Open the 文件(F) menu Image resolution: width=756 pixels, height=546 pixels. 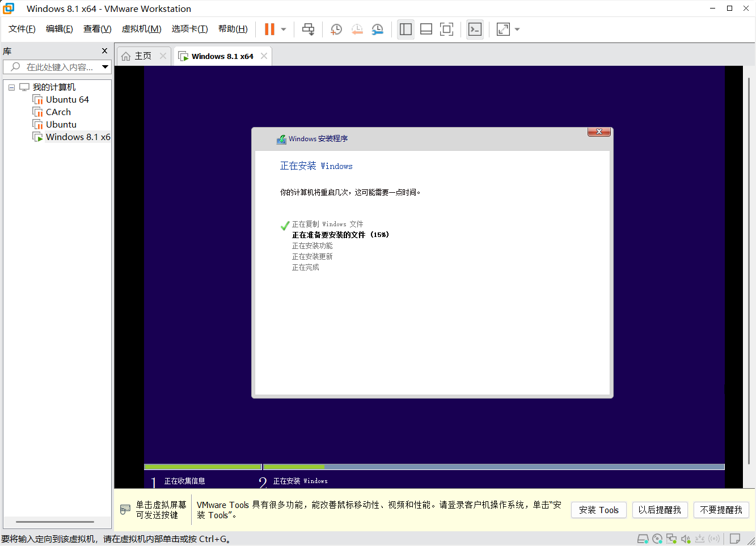pyautogui.click(x=22, y=29)
